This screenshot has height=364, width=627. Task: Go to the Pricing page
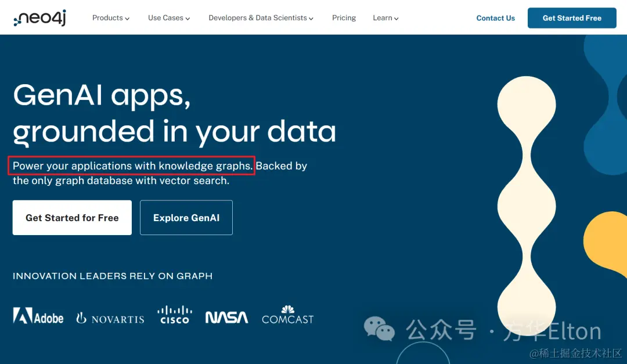tap(344, 18)
